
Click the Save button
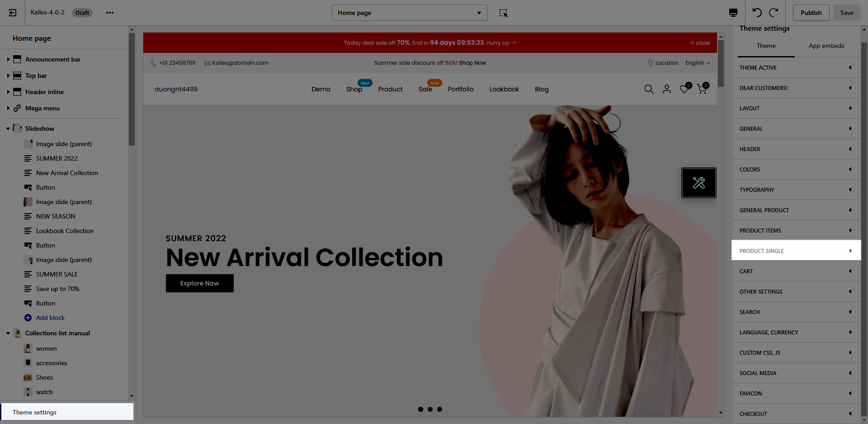(847, 13)
